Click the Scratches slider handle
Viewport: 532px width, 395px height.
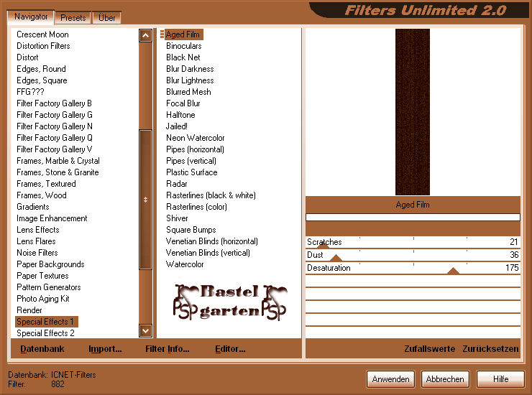point(323,246)
